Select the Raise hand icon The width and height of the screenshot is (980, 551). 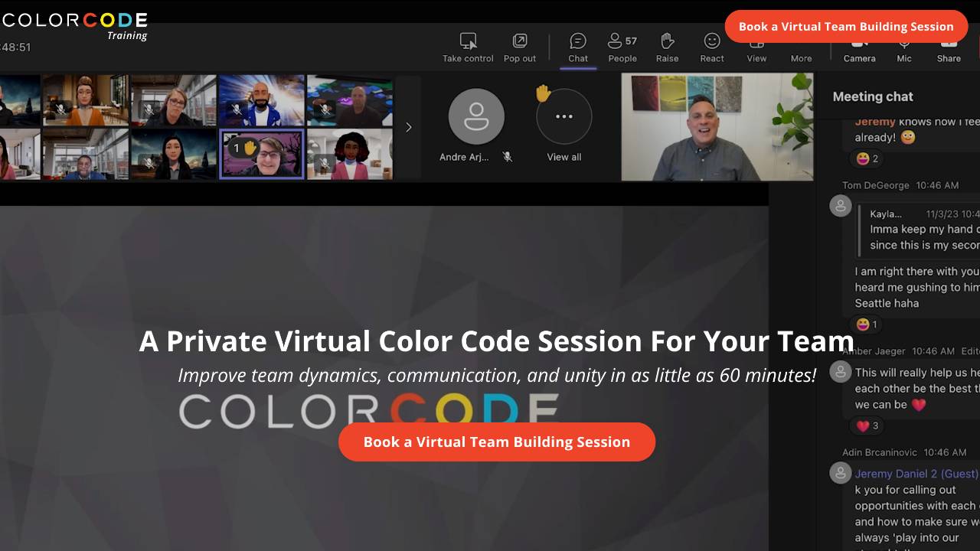coord(667,47)
